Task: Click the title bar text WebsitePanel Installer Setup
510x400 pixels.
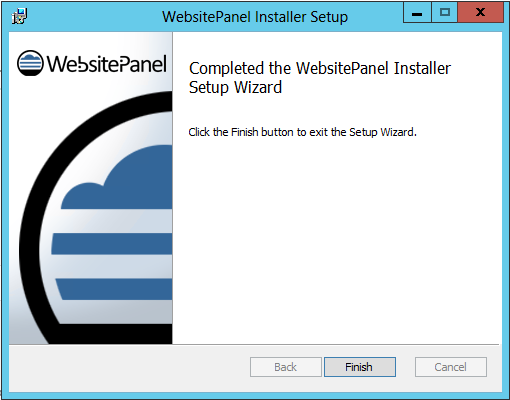Action: (255, 17)
